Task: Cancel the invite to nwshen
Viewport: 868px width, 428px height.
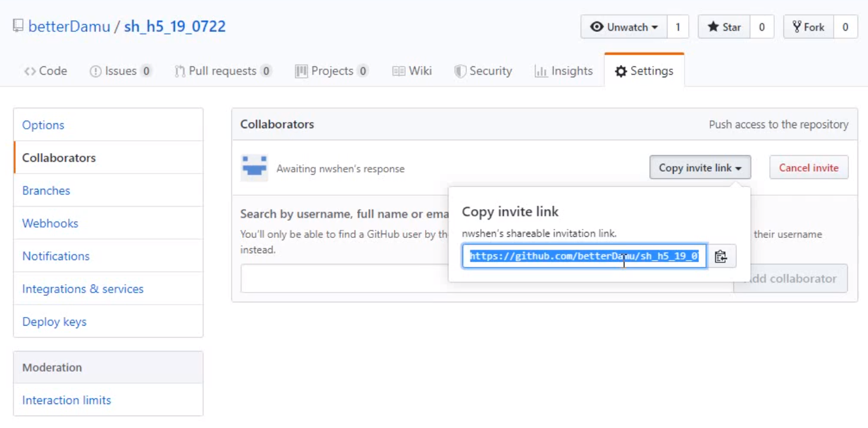Action: (808, 167)
